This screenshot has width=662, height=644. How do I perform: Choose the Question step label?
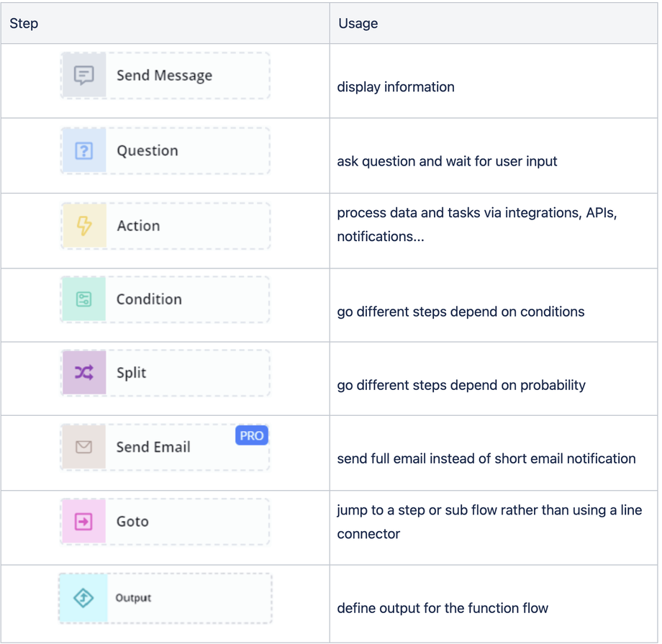point(148,150)
